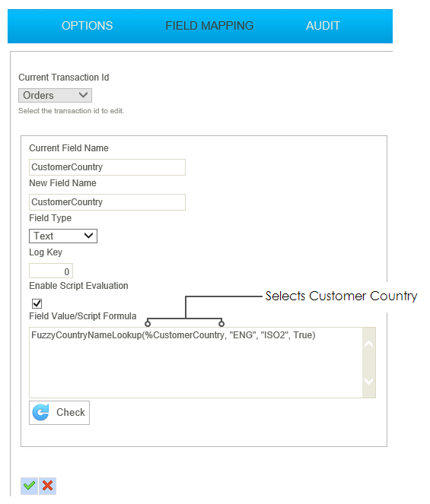Image resolution: width=430 pixels, height=504 pixels.
Task: Click the formula box scroll down arrow
Action: pyautogui.click(x=368, y=381)
